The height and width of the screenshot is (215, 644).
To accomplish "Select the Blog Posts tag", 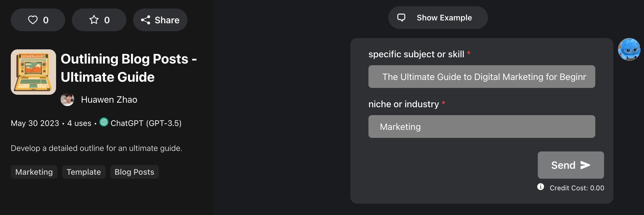I will [135, 172].
